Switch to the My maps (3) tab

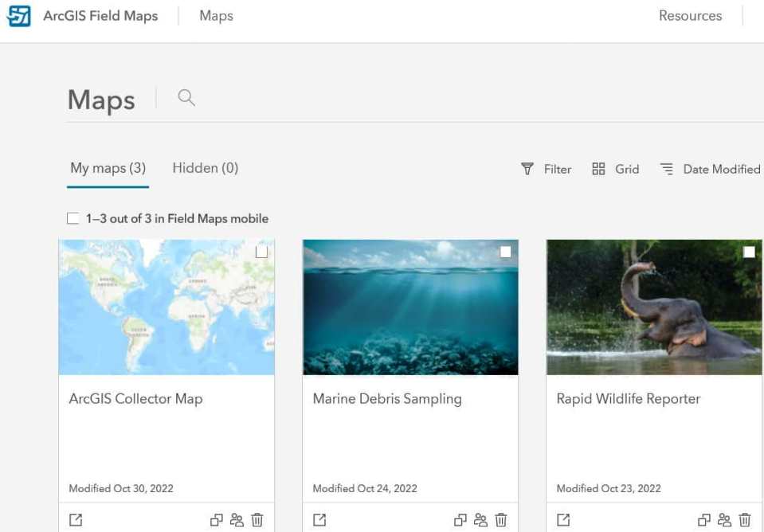coord(108,168)
